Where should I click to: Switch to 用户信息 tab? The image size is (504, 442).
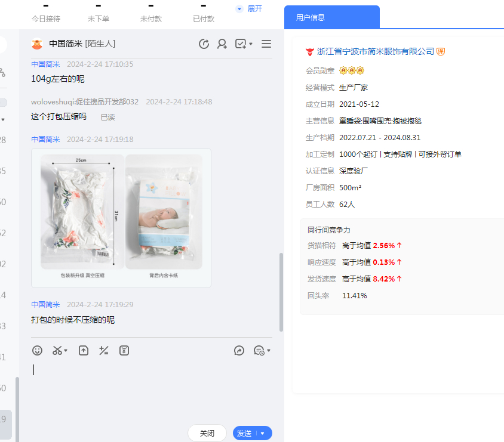click(331, 17)
